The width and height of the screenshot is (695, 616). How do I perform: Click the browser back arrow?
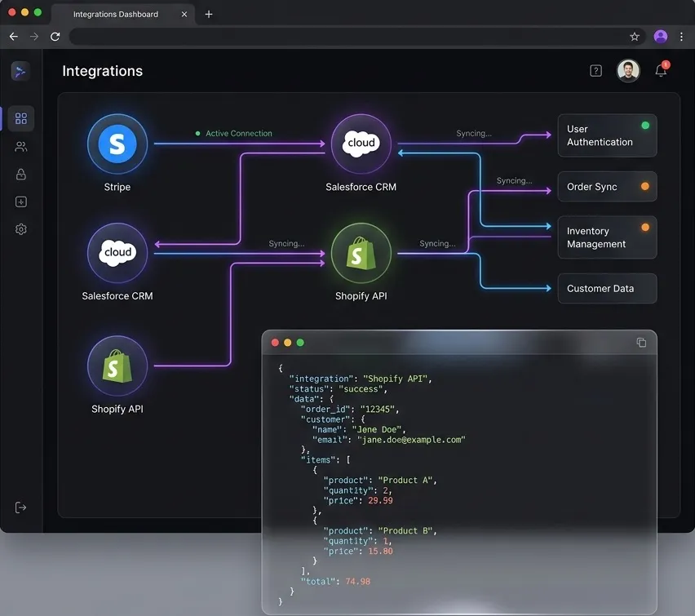(14, 37)
